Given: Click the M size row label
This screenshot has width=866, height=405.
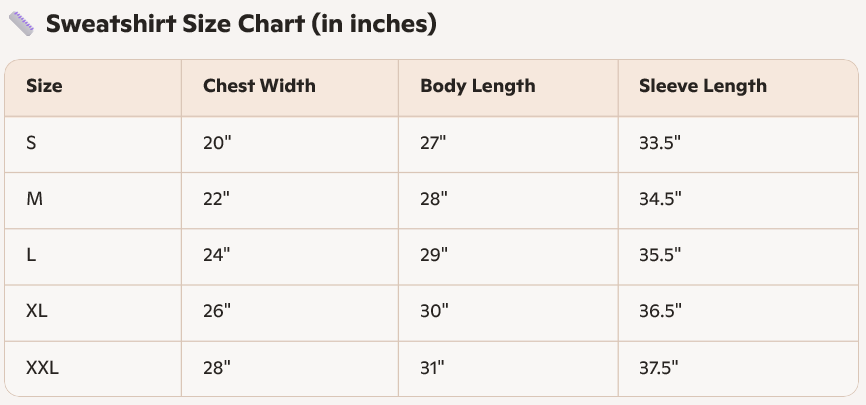Looking at the screenshot, I should [34, 199].
